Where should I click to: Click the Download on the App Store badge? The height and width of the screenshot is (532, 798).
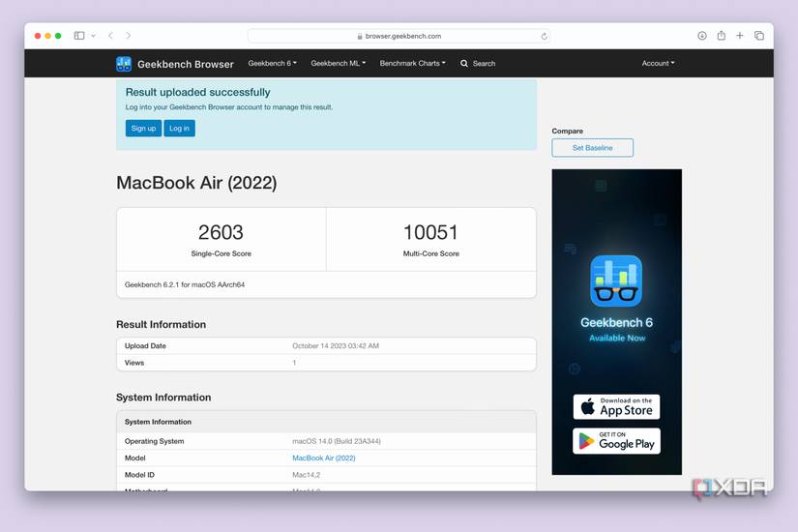(616, 407)
